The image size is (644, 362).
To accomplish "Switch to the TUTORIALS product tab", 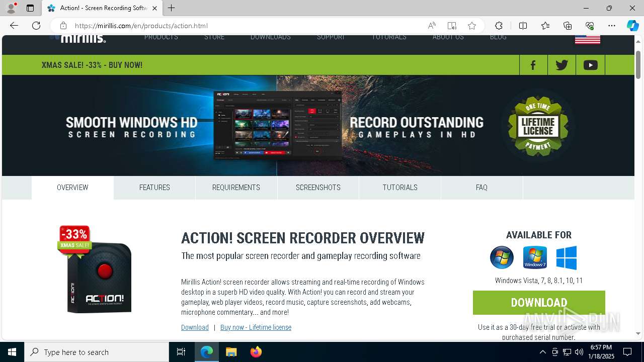I will [x=400, y=188].
